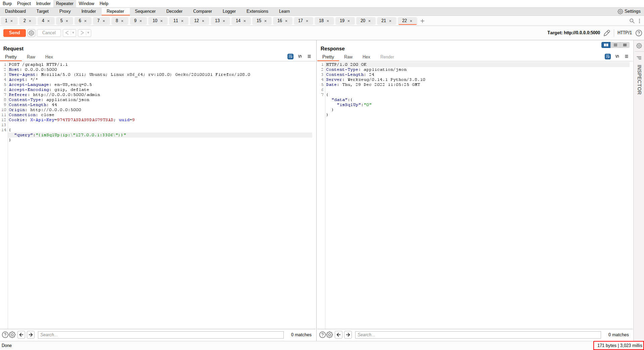644x350 pixels.
Task: Expand the history forward dropdown arrow
Action: point(88,33)
